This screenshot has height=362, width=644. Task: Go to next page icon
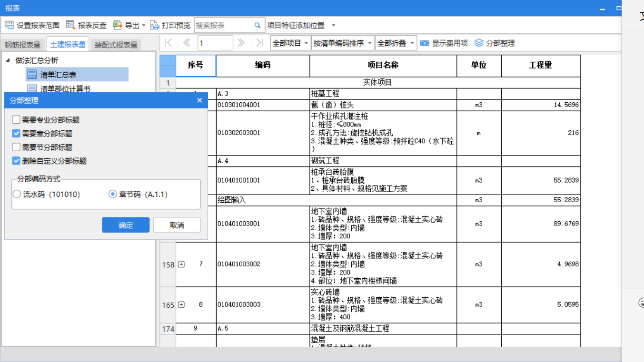pos(241,43)
